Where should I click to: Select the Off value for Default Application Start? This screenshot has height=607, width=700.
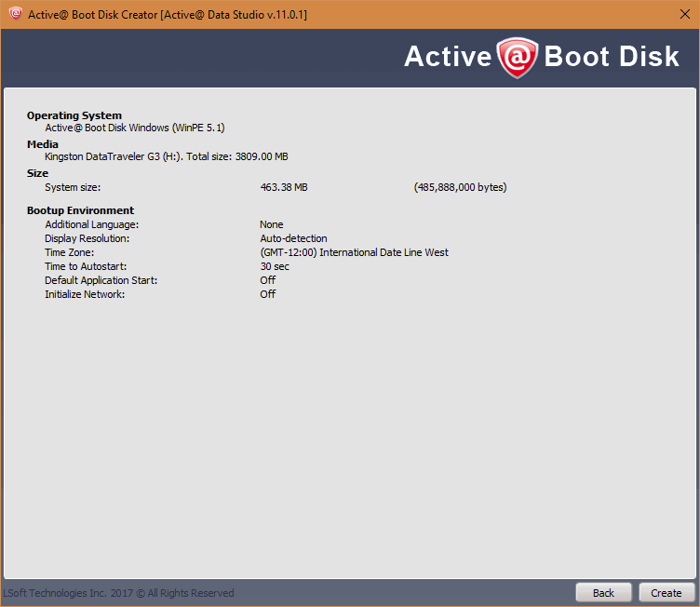(268, 280)
